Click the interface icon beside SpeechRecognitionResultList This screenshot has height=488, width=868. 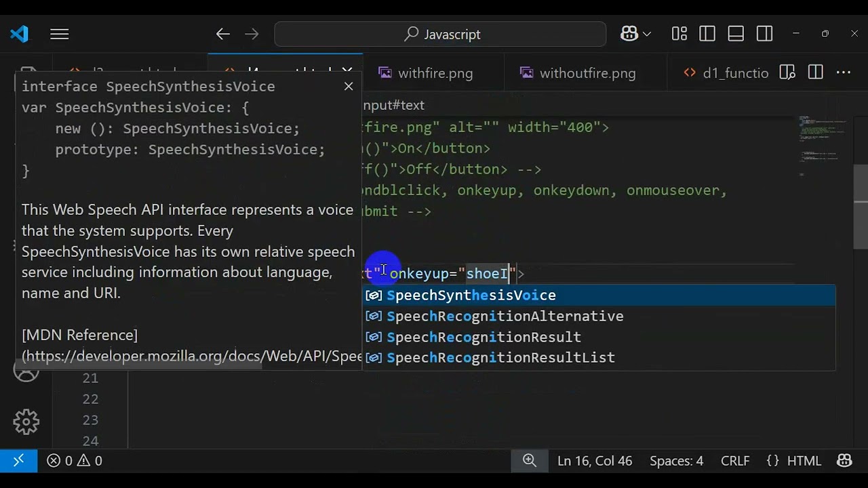coord(374,358)
